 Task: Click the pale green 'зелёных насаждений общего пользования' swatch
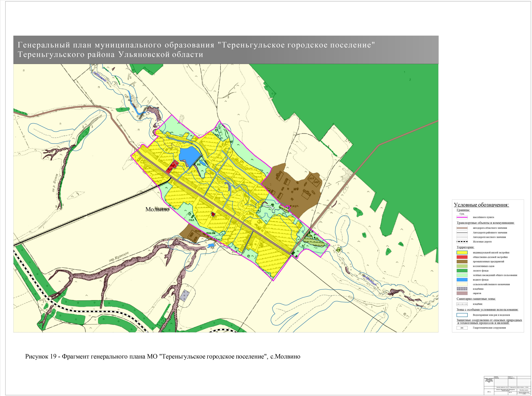coord(462,275)
